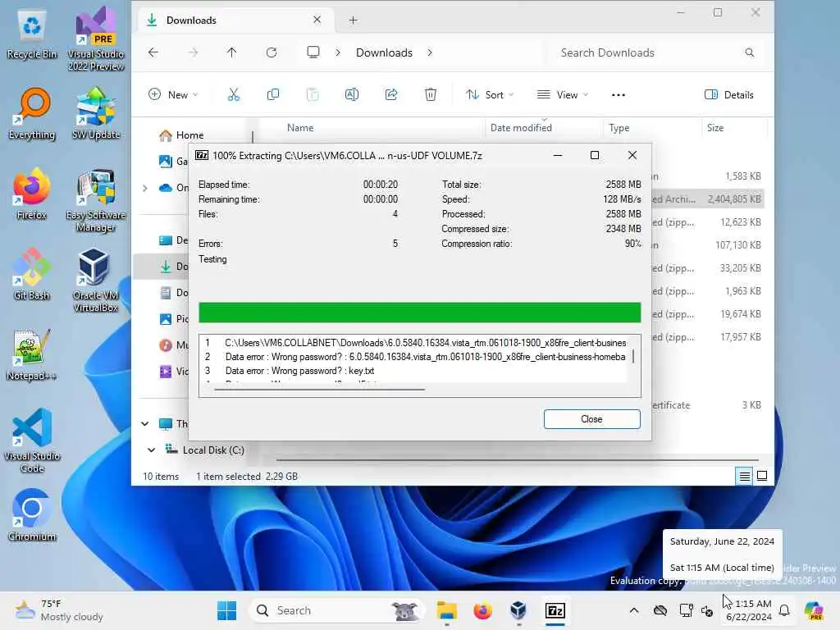This screenshot has width=840, height=630.
Task: Sort by Type column header
Action: coord(619,128)
